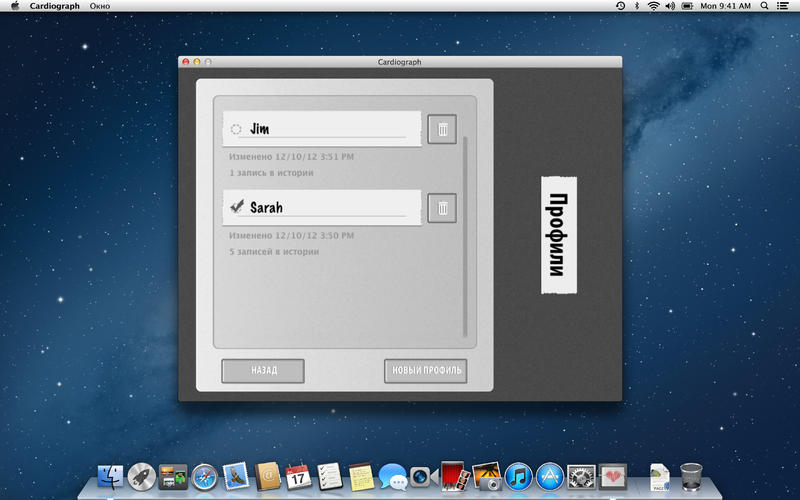Open the Trash in the Dock

pos(691,477)
